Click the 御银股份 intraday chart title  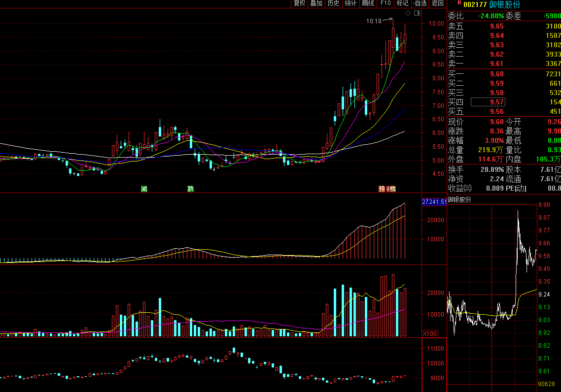(459, 200)
